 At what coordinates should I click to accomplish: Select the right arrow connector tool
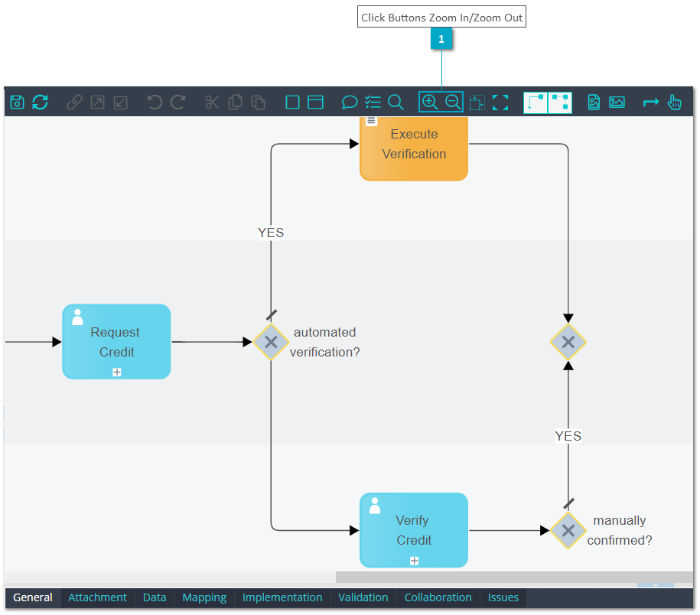tap(651, 102)
